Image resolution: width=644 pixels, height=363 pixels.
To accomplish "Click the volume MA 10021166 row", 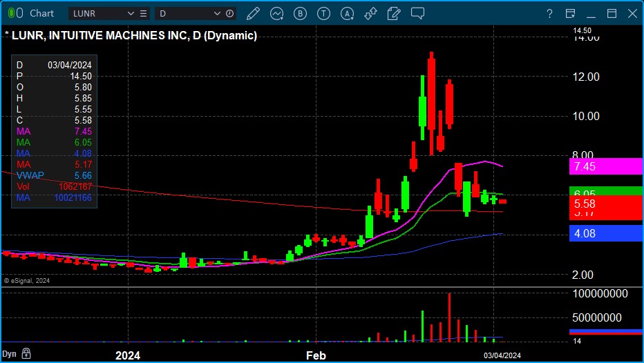I will [54, 197].
